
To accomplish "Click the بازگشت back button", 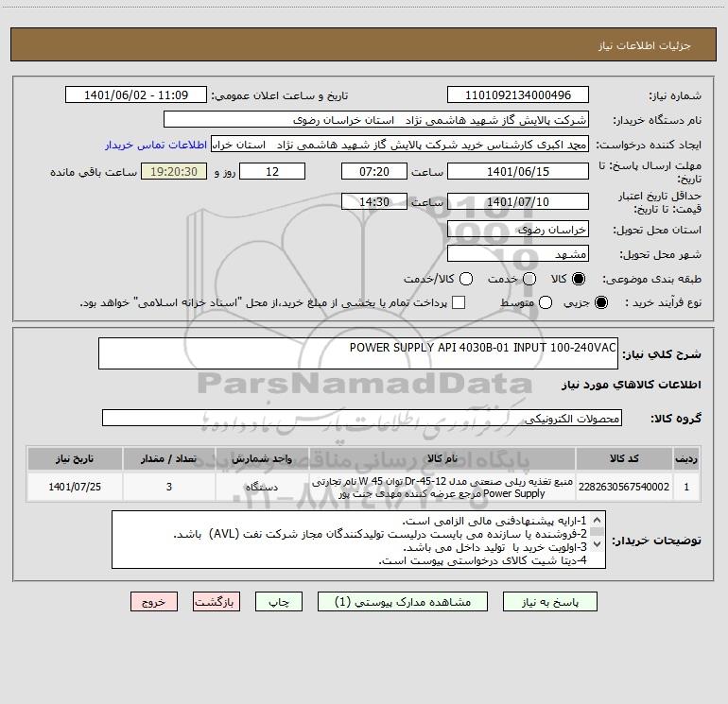I will click(217, 602).
